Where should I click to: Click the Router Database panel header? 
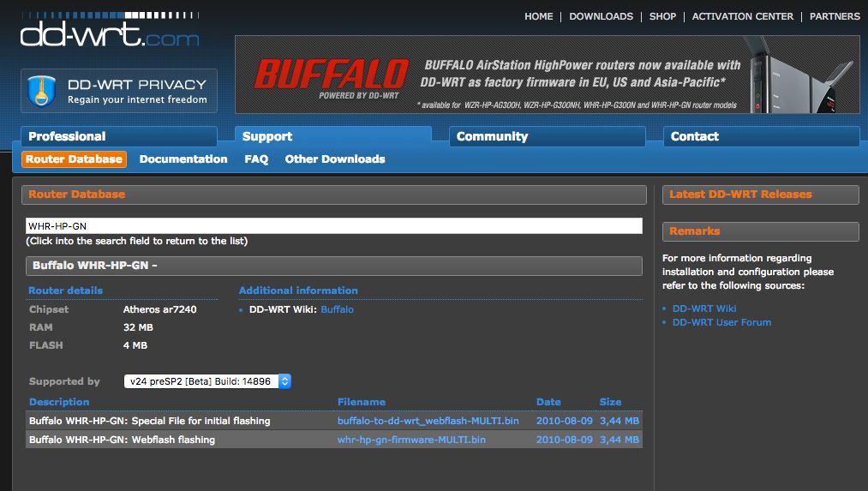point(334,195)
